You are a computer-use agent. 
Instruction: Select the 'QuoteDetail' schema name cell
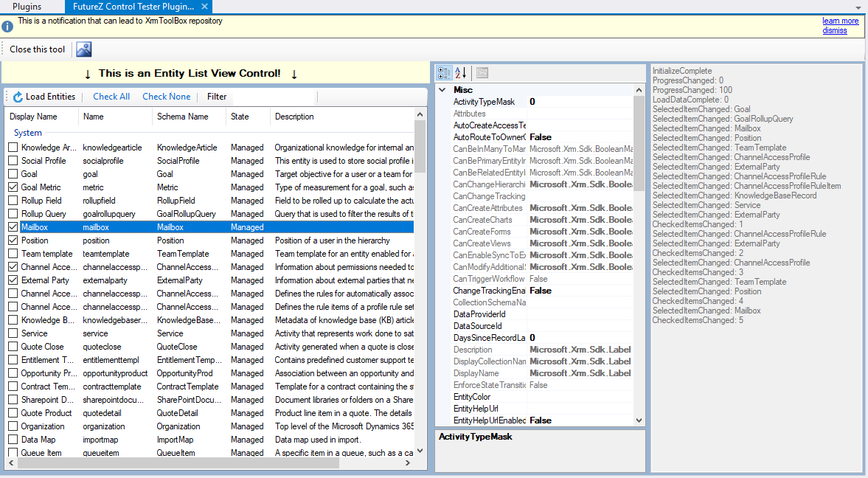tap(177, 413)
